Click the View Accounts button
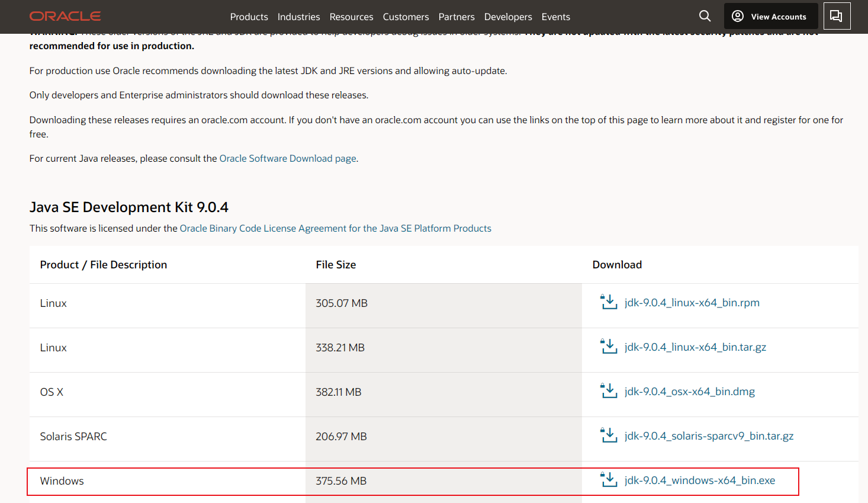 770,16
